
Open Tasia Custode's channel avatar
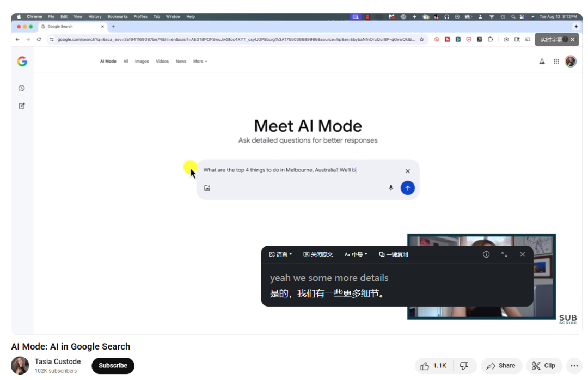click(20, 365)
